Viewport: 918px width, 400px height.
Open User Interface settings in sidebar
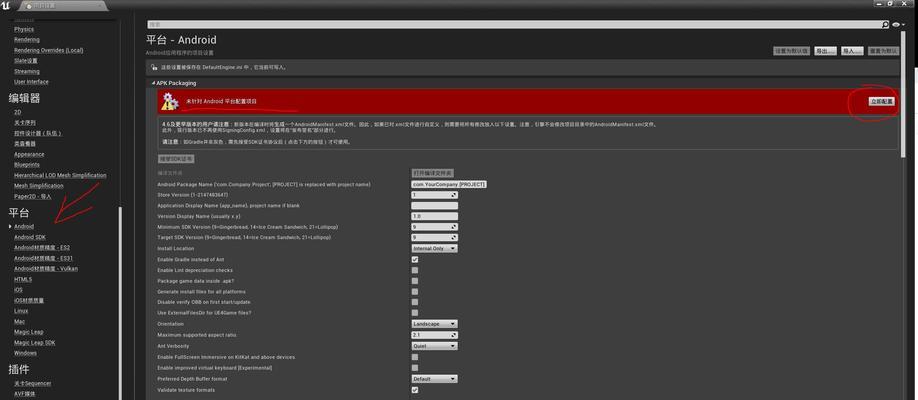click(32, 82)
